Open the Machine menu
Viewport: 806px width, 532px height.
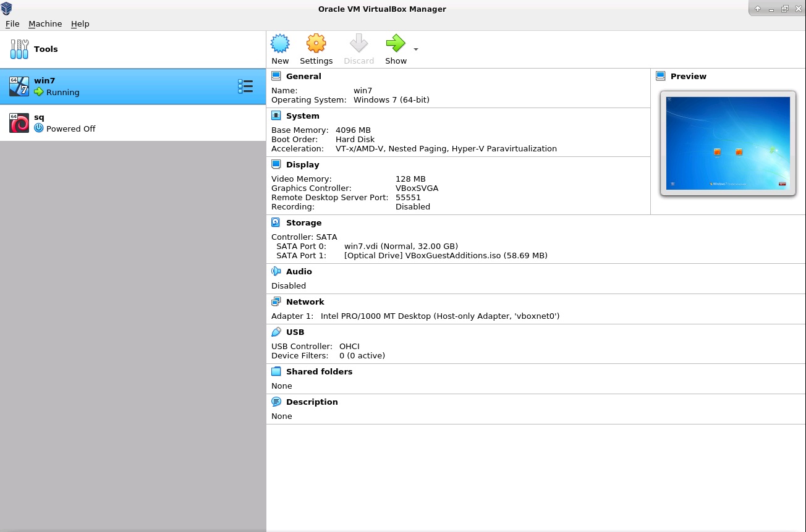[45, 23]
